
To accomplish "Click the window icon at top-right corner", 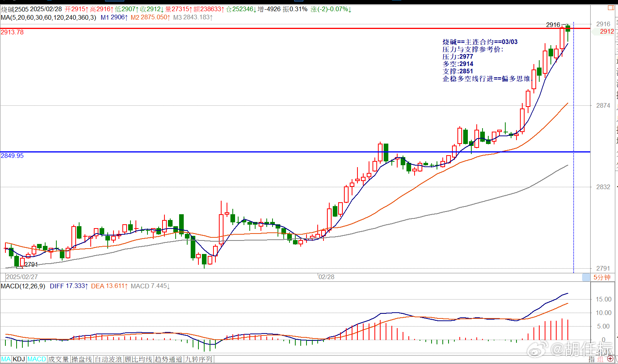I will 611,7.
